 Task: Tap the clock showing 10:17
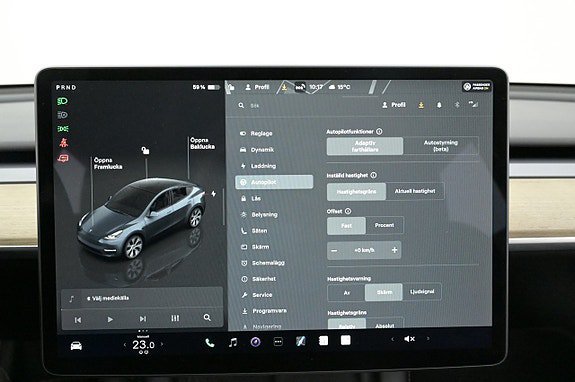point(316,87)
